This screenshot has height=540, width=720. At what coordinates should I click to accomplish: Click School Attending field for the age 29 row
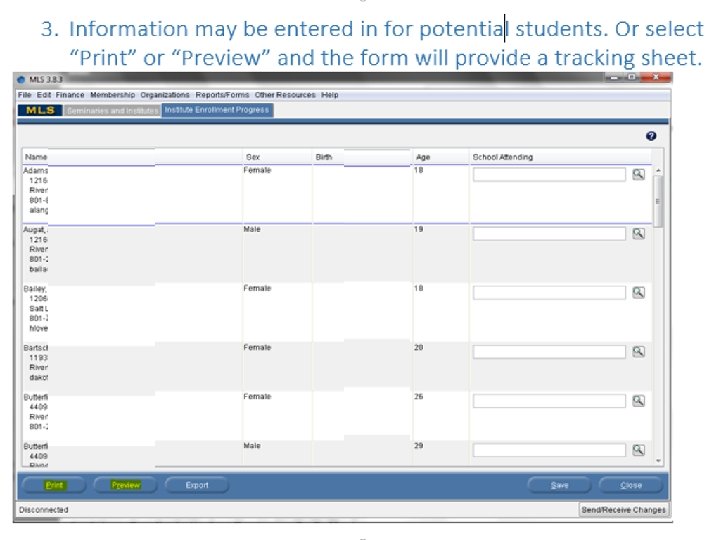[x=549, y=450]
